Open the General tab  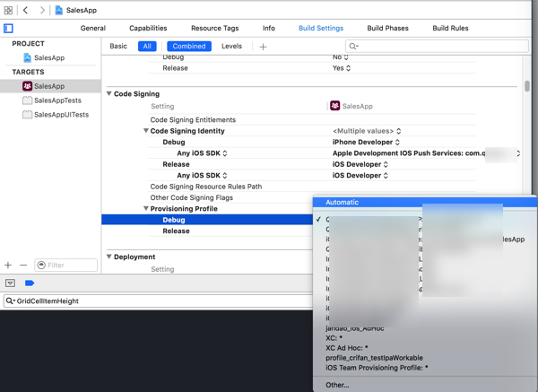click(93, 28)
